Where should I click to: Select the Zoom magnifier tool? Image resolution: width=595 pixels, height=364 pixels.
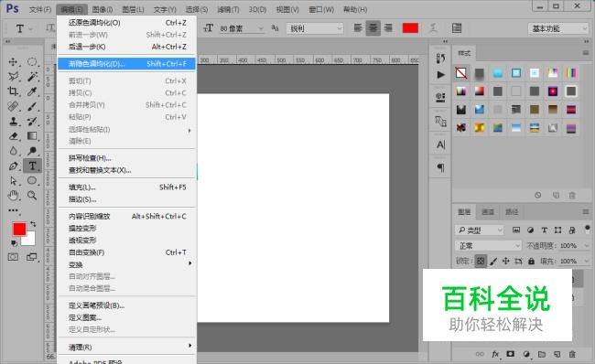click(x=32, y=196)
